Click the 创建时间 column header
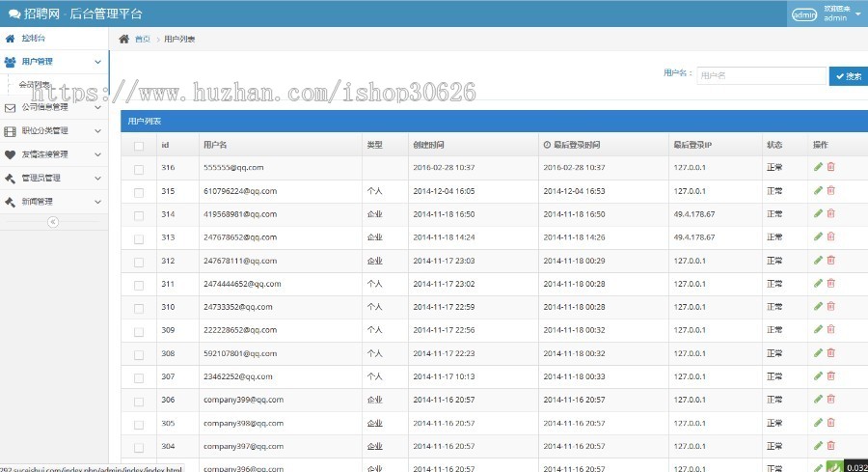This screenshot has width=868, height=472. 428,145
